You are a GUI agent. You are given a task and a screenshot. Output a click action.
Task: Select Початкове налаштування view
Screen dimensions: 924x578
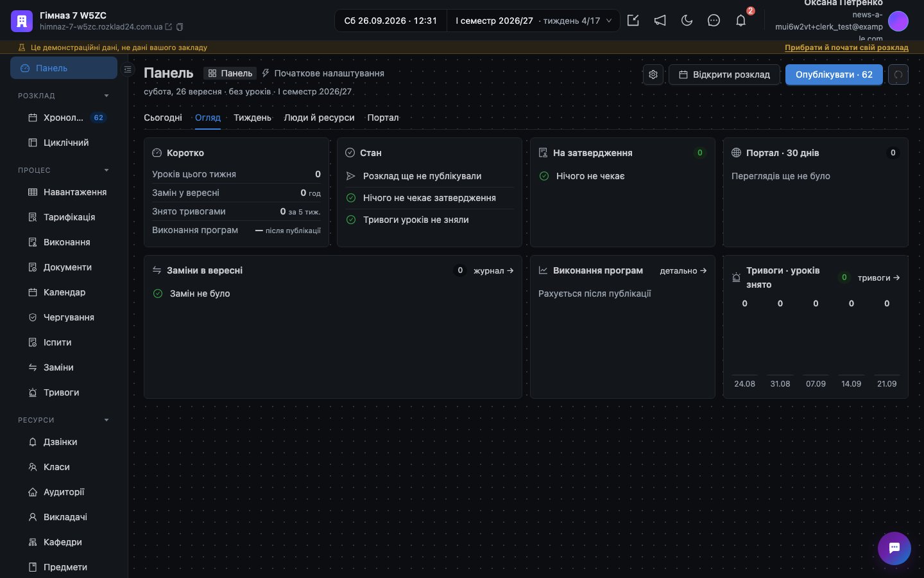[x=323, y=73]
